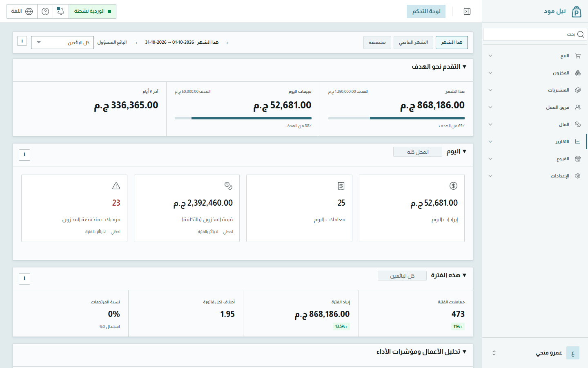The height and width of the screenshot is (368, 588).
Task: Click the info button beside البائع المسؤول filter
Action: tap(22, 41)
